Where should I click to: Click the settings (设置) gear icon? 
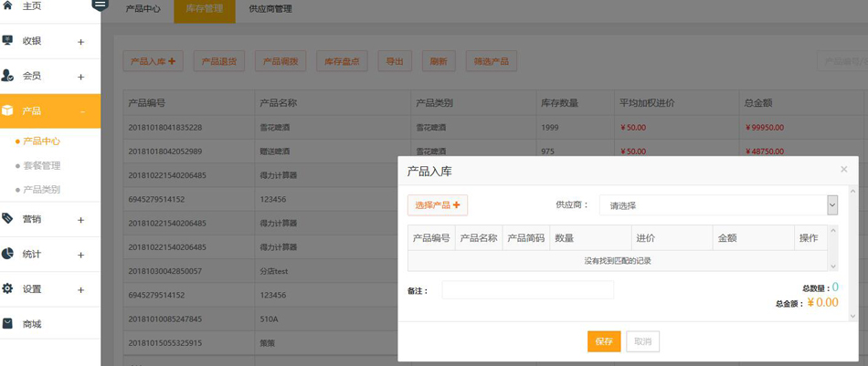click(x=7, y=288)
